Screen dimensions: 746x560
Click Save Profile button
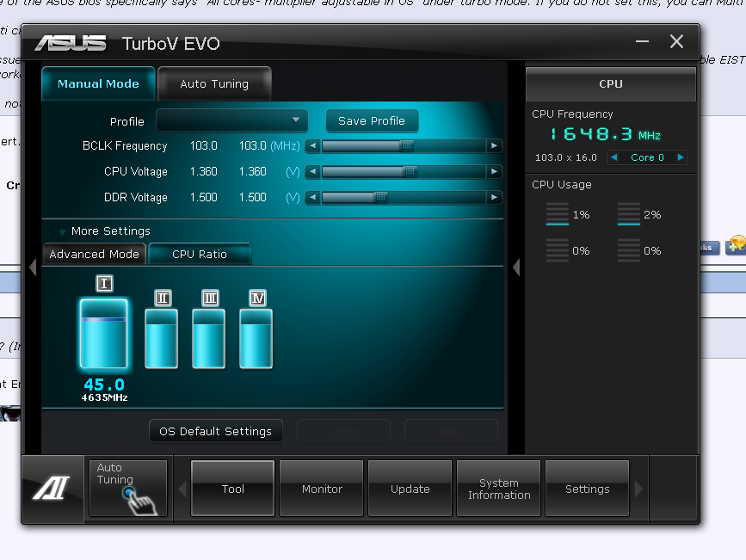[x=372, y=120]
